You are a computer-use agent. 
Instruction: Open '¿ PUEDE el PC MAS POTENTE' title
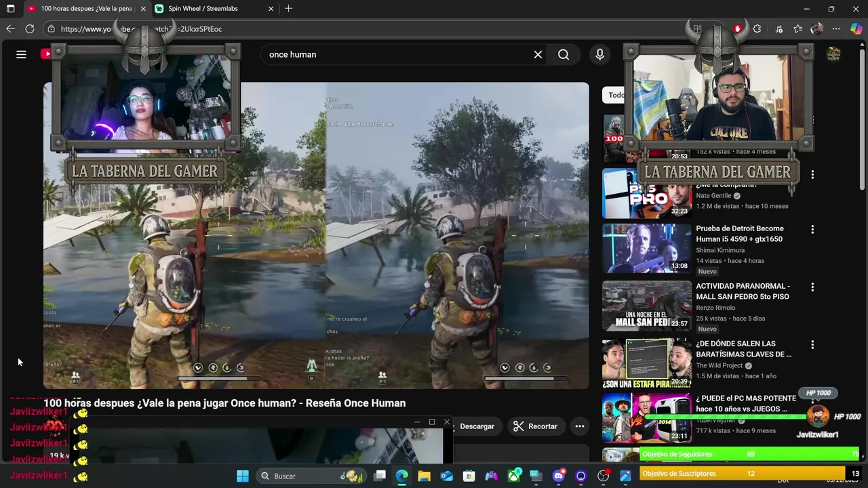tap(746, 403)
